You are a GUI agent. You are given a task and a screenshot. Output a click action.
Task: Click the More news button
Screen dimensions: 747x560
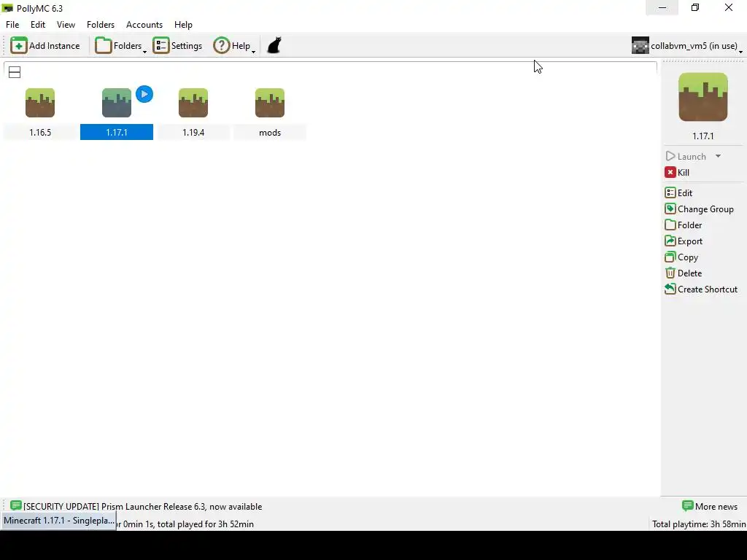(710, 507)
